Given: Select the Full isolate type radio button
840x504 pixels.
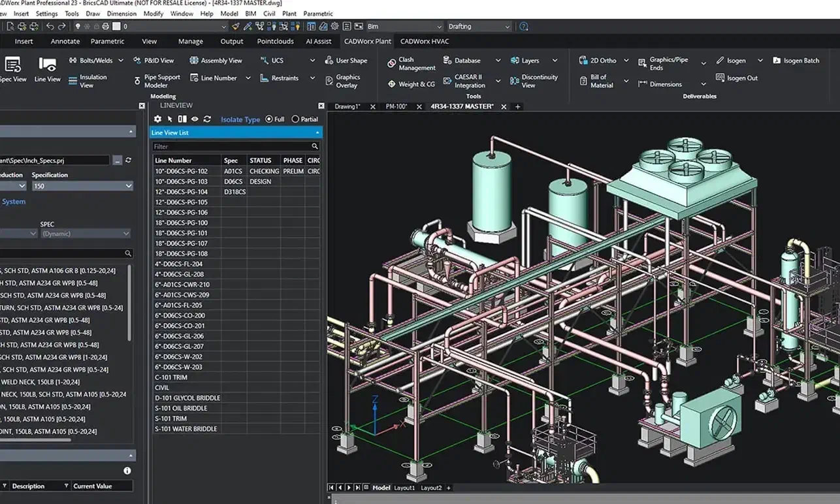Looking at the screenshot, I should pyautogui.click(x=269, y=119).
